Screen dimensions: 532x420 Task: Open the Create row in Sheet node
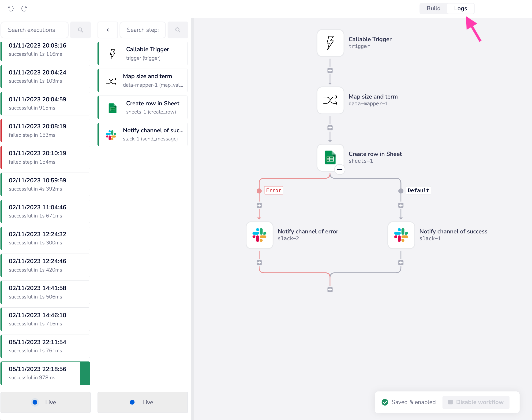coord(330,157)
